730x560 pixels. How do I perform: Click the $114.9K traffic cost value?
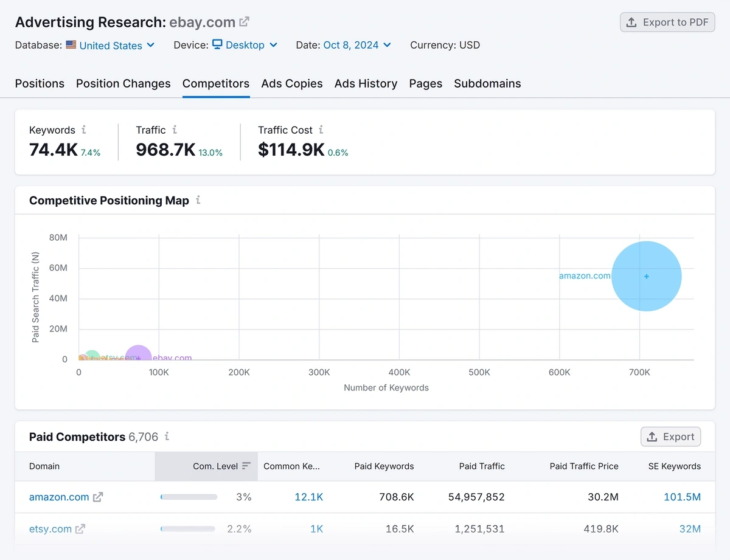(291, 150)
